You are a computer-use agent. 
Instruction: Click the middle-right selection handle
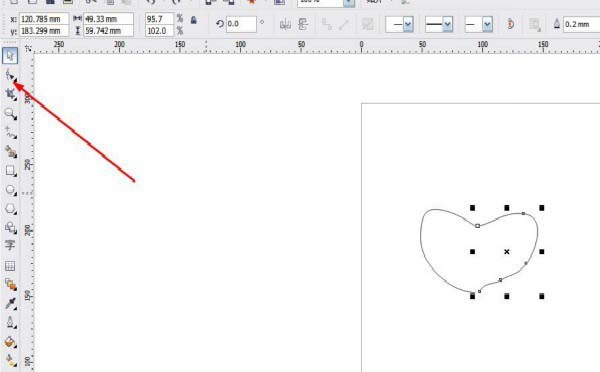(x=541, y=251)
